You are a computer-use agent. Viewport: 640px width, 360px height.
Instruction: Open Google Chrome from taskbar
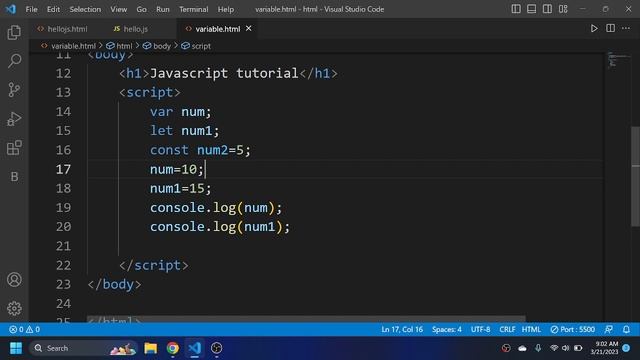(173, 348)
